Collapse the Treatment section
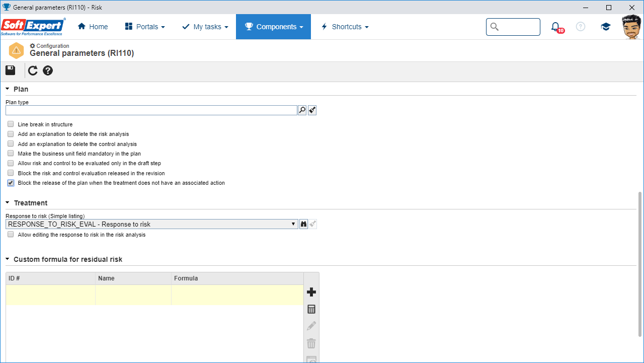 tap(8, 203)
